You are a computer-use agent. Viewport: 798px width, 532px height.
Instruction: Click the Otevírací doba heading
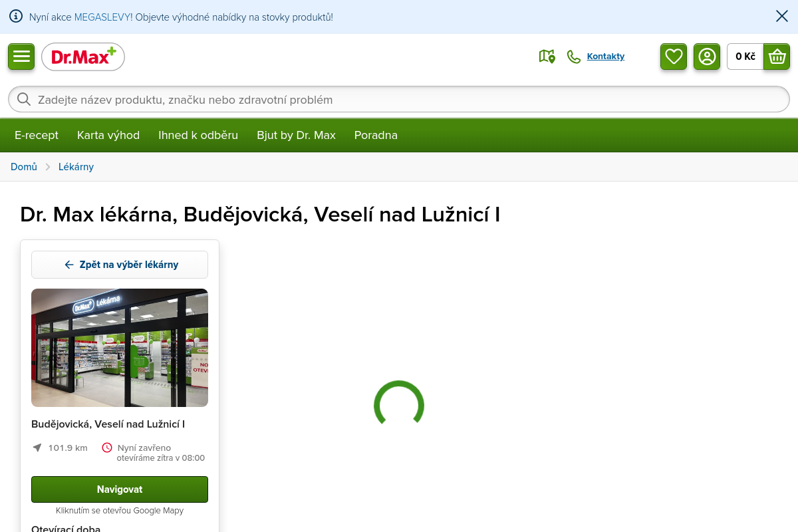66,529
